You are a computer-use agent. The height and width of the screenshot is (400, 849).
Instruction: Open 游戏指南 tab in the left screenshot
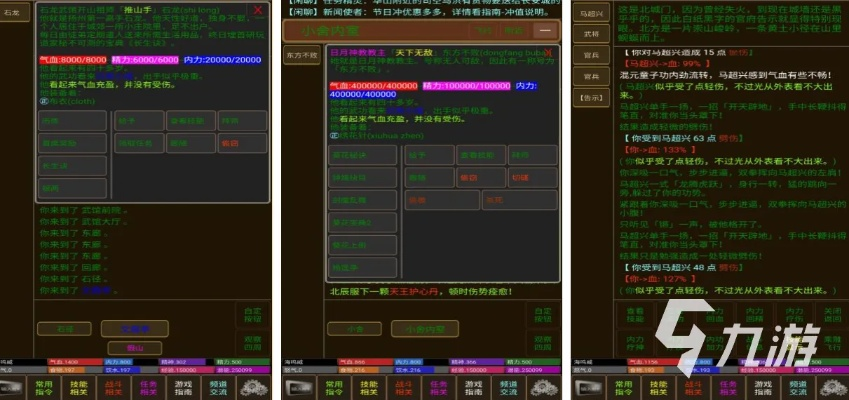[x=183, y=388]
